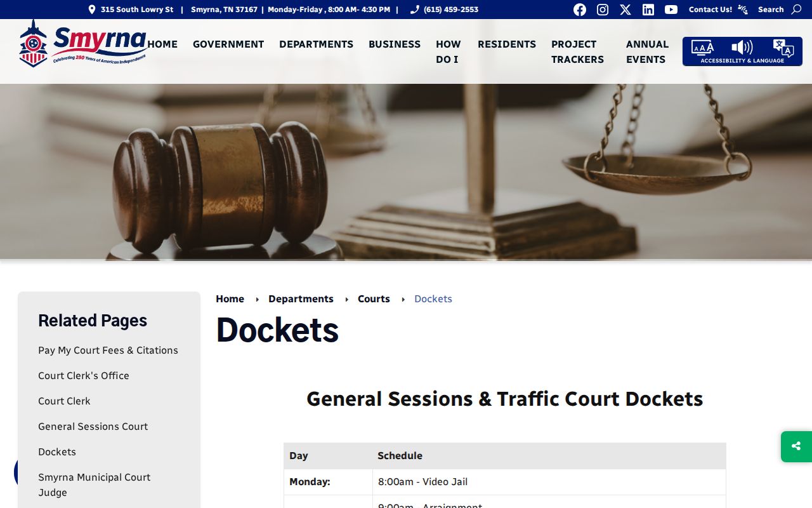Image resolution: width=812 pixels, height=508 pixels.
Task: Open Pay My Court Fees & Citations
Action: (x=108, y=350)
